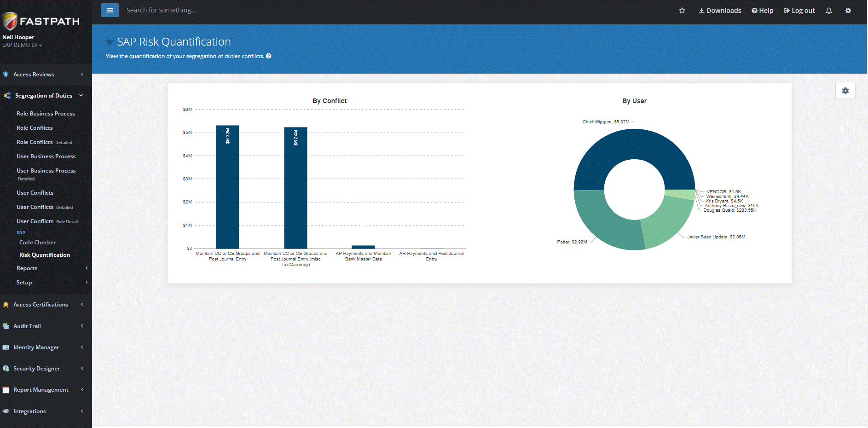Screen dimensions: 868x428
Task: Open the SAP DEMO LP company dropdown
Action: [x=22, y=45]
